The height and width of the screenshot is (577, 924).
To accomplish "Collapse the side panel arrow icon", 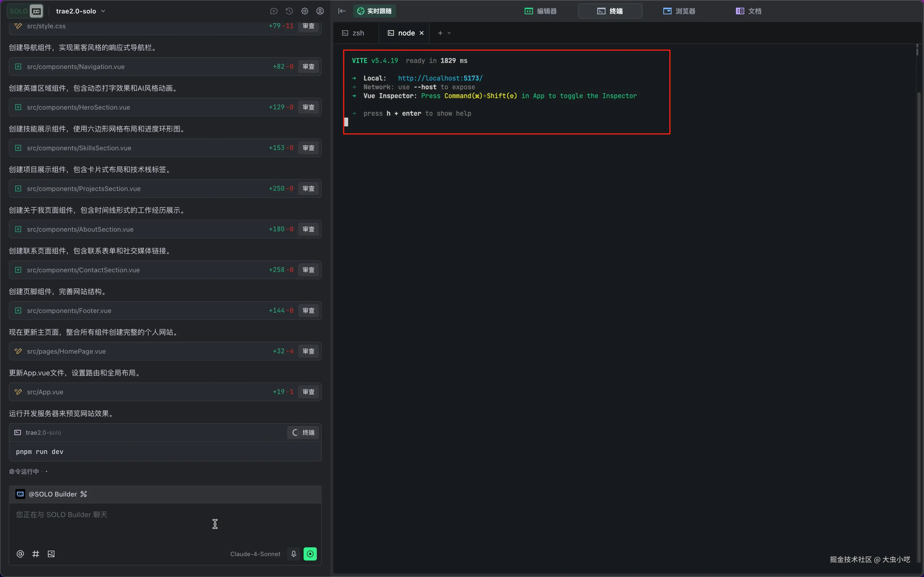I will (x=342, y=11).
